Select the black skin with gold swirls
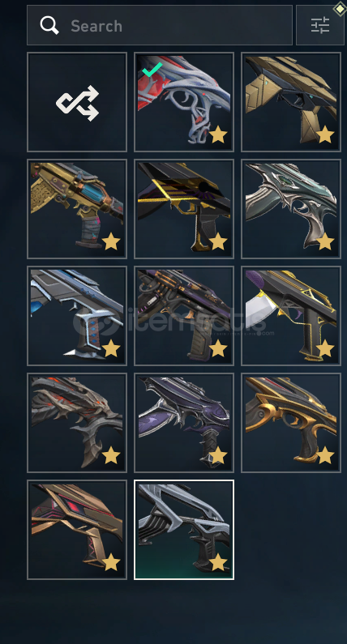This screenshot has width=347, height=644. [291, 422]
